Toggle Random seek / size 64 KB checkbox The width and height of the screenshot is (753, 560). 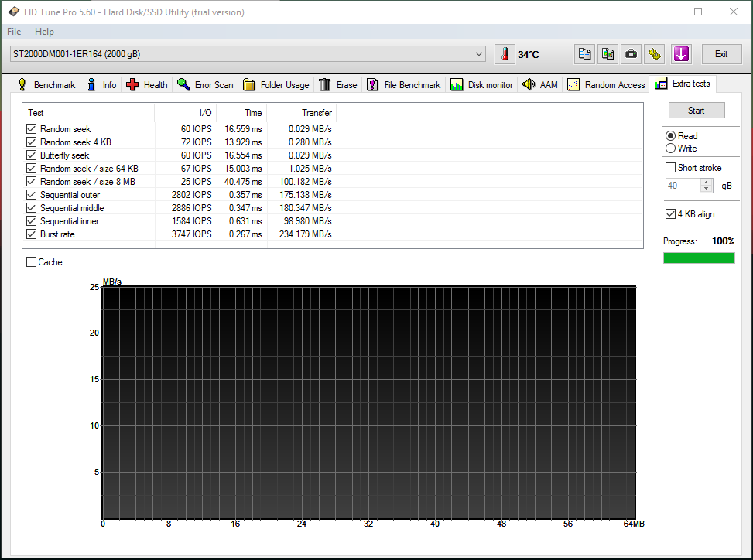(x=31, y=168)
